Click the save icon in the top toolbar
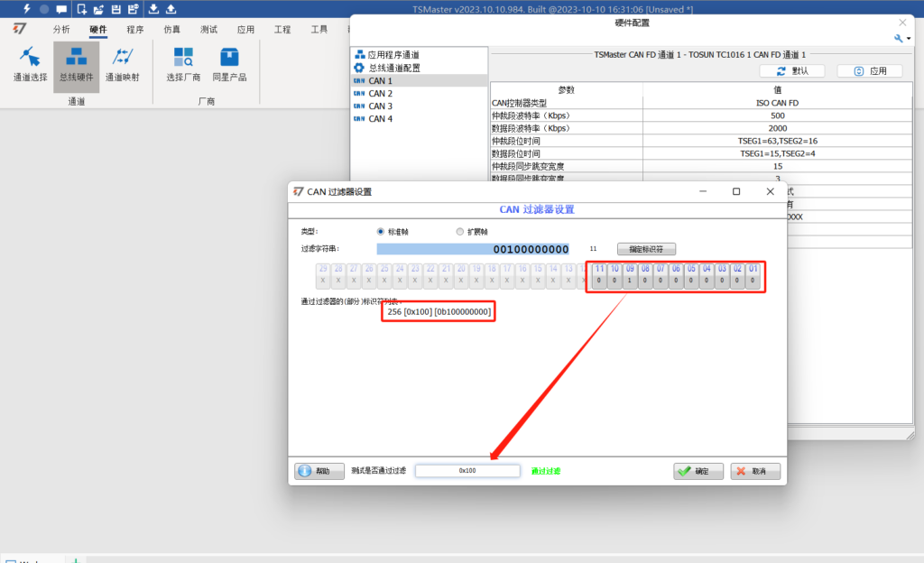924x563 pixels. point(118,8)
